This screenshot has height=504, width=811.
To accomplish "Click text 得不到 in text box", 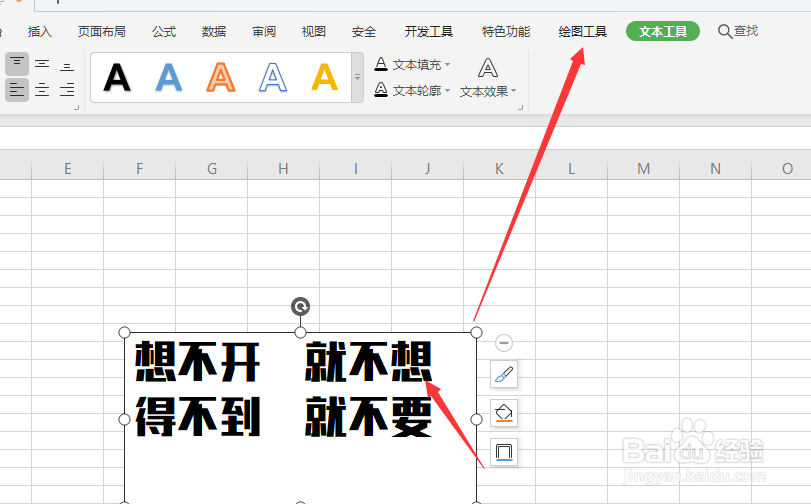I will pyautogui.click(x=198, y=417).
